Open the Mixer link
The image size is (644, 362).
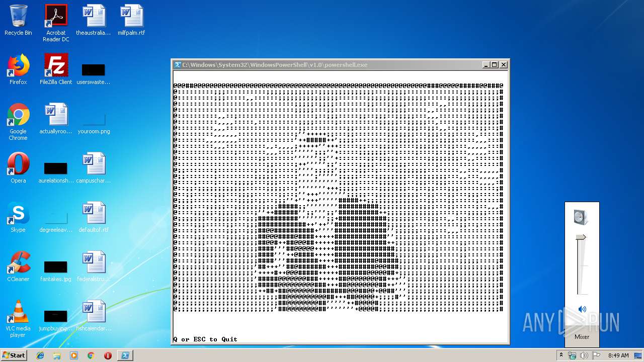click(x=582, y=337)
